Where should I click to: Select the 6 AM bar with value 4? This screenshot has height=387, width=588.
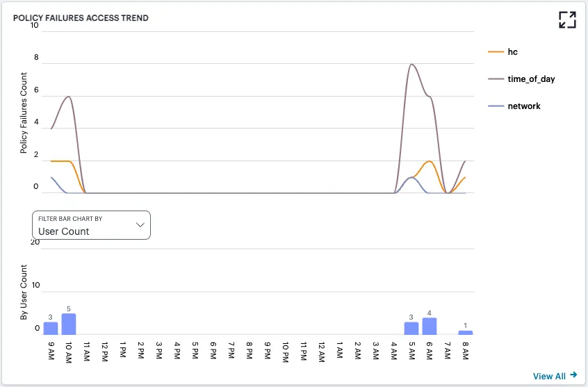click(429, 327)
